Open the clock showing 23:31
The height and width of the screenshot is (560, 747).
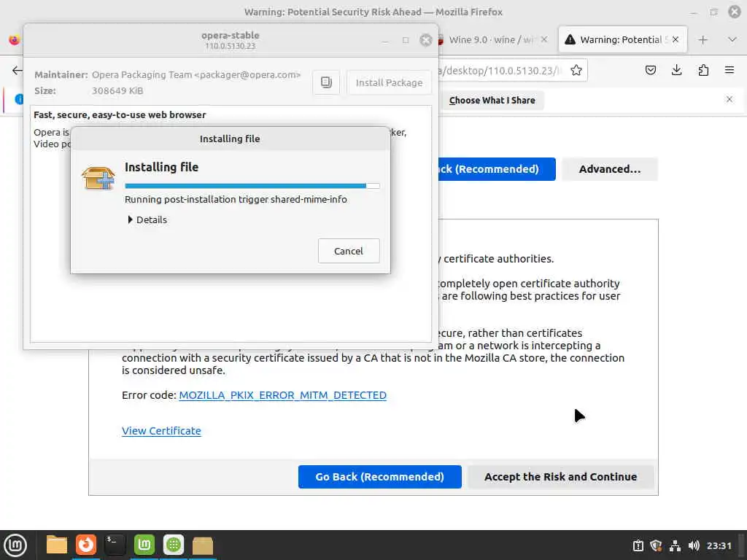coord(719,545)
